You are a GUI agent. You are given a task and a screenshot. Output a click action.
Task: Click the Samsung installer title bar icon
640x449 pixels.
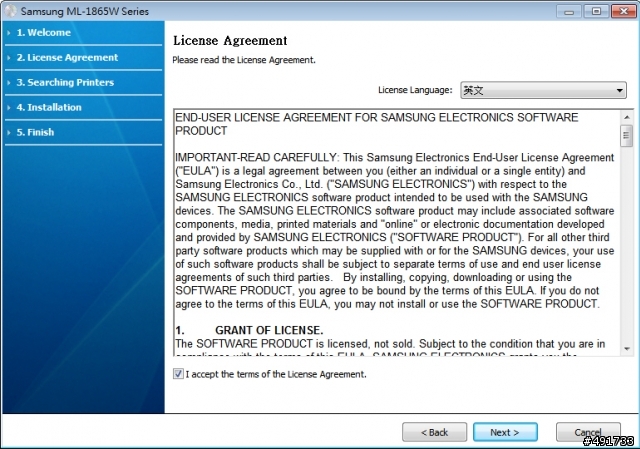coord(11,11)
